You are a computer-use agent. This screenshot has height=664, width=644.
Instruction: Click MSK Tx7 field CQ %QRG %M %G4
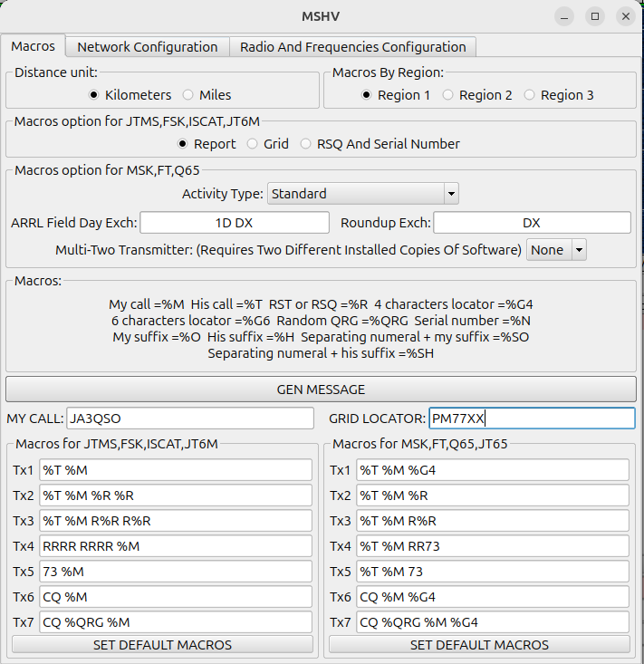click(x=493, y=622)
